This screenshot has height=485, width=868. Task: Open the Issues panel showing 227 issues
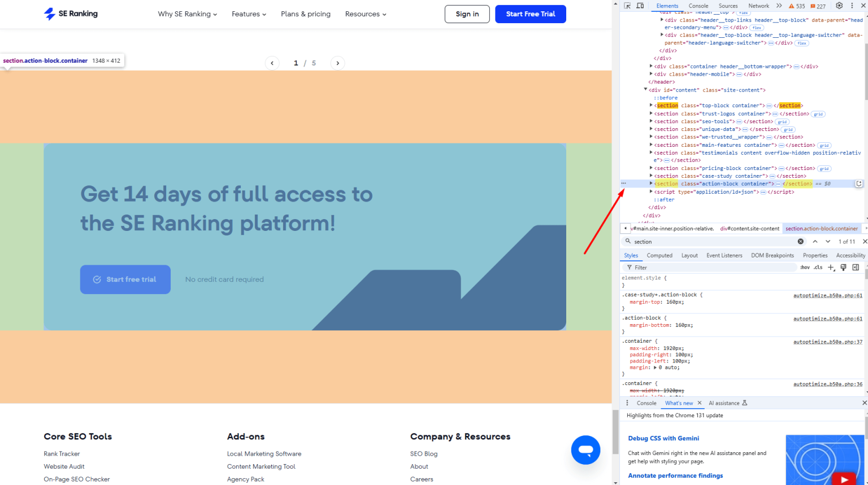[818, 6]
